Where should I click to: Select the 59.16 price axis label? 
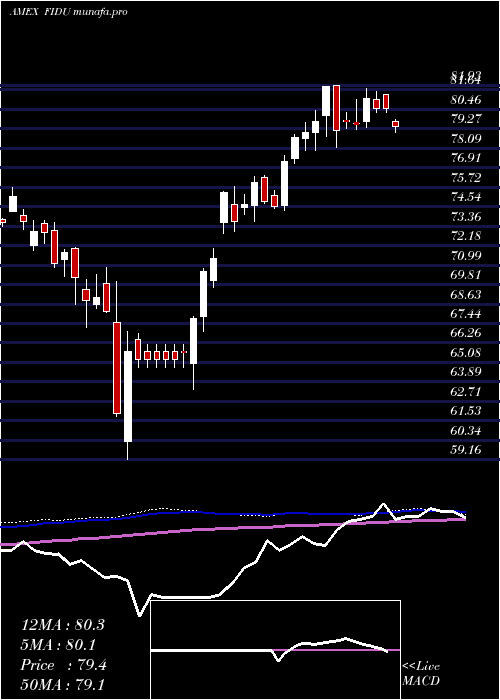click(466, 450)
